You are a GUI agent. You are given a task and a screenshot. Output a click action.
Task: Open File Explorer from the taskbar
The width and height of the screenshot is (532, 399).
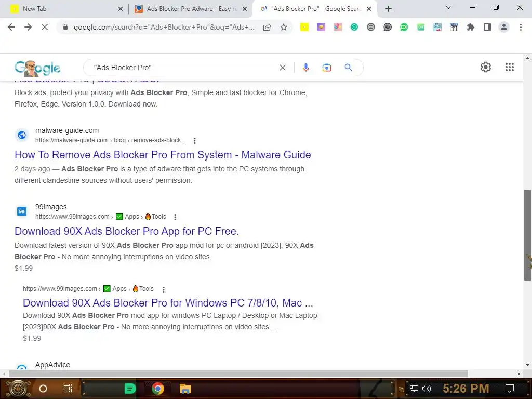point(185,389)
